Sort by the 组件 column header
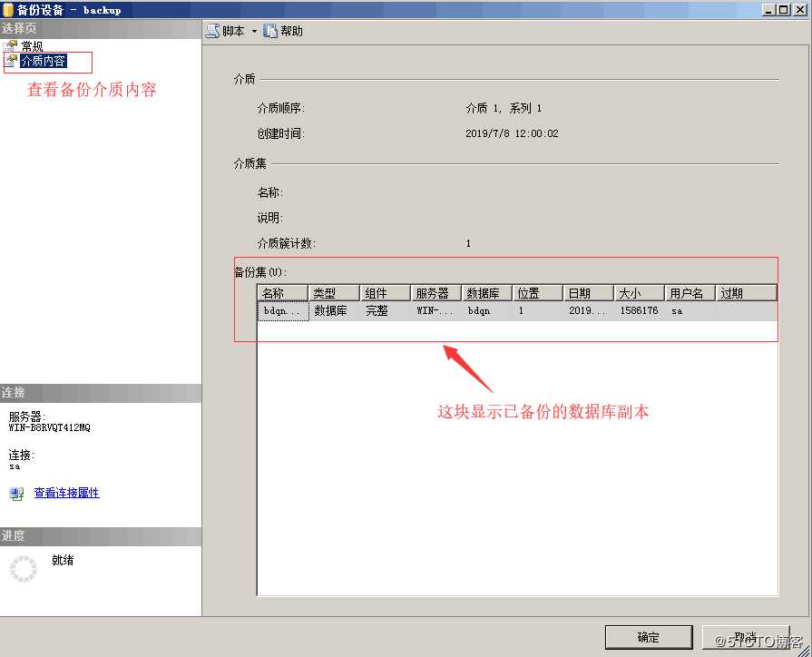 pyautogui.click(x=386, y=293)
